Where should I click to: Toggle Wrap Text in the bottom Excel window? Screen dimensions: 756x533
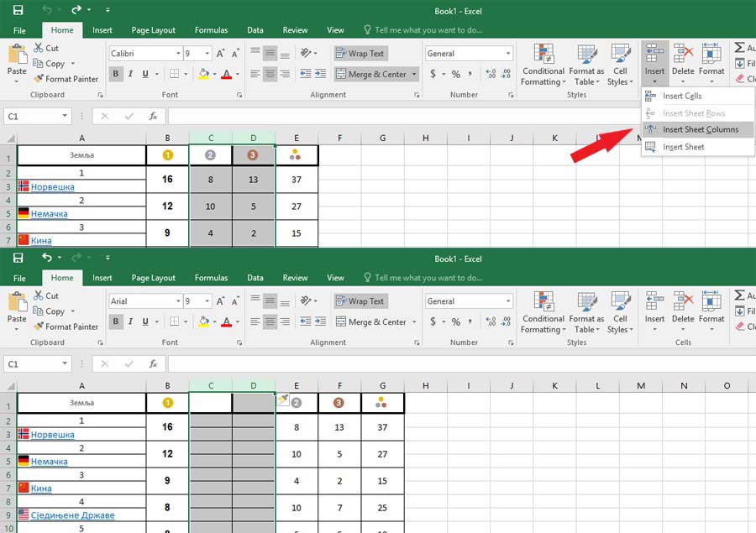click(x=360, y=301)
